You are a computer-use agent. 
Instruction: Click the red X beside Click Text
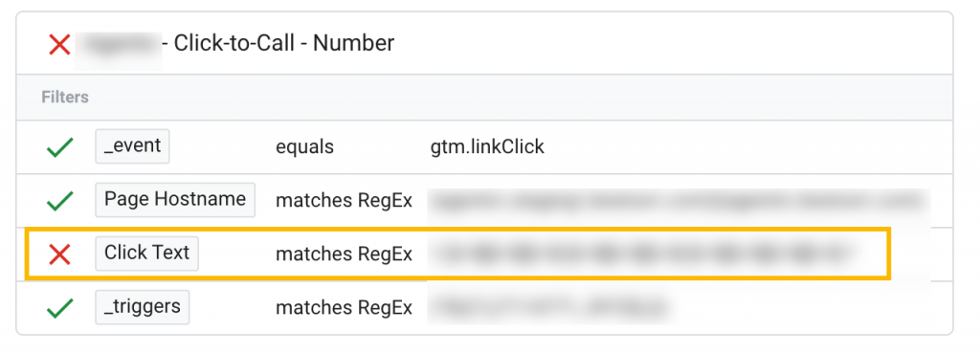tap(60, 254)
